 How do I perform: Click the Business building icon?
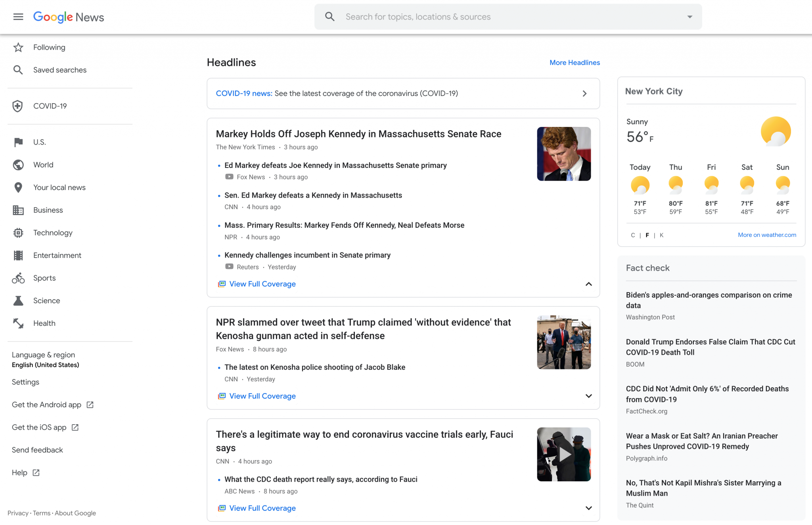18,210
